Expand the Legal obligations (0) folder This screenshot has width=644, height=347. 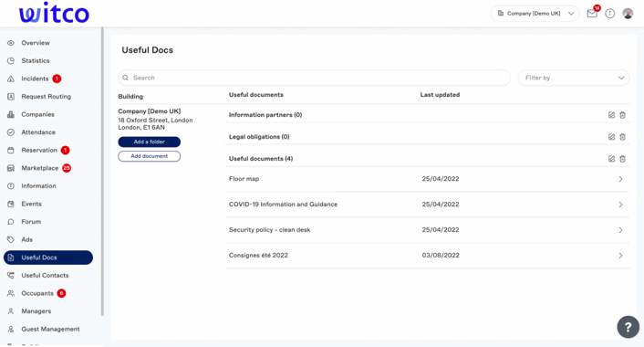(259, 137)
